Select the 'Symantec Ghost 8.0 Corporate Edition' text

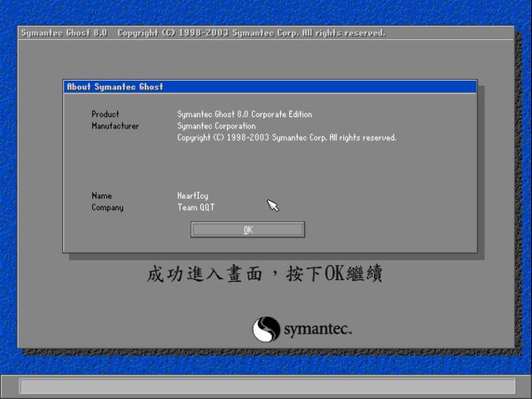(245, 114)
